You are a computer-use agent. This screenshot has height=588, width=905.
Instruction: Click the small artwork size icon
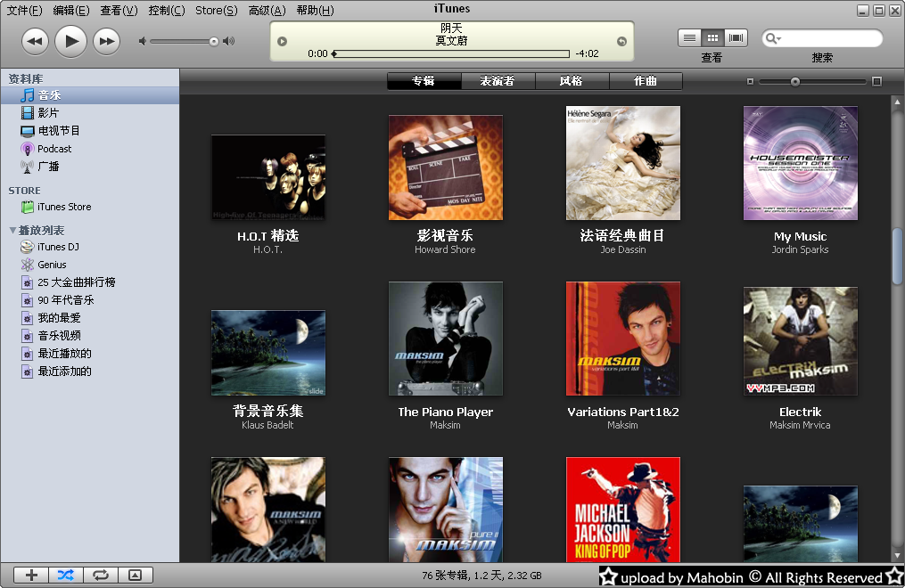750,82
